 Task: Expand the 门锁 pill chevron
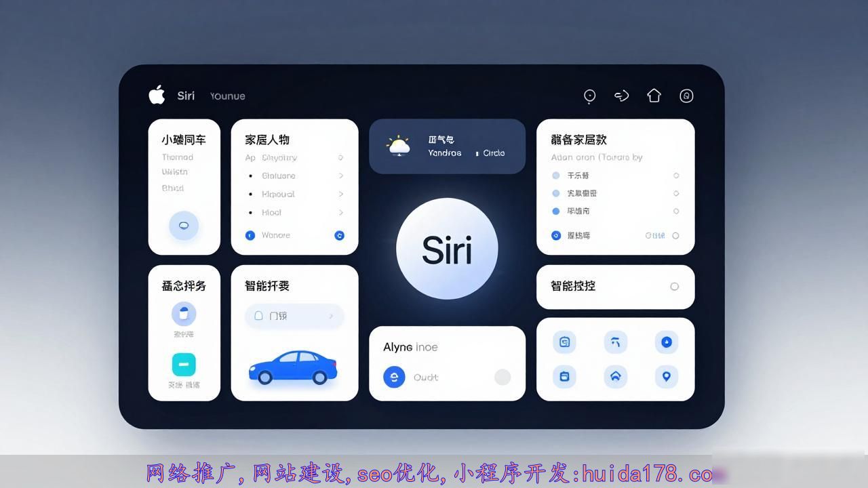331,316
